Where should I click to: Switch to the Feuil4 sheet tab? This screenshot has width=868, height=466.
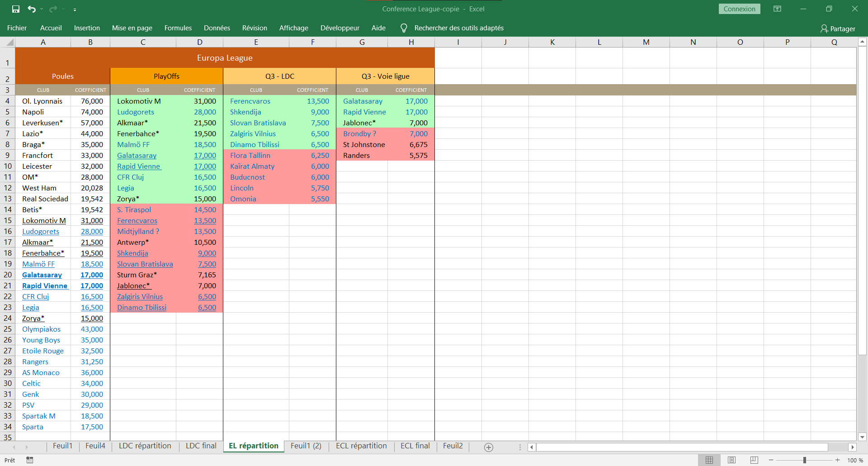(x=95, y=446)
